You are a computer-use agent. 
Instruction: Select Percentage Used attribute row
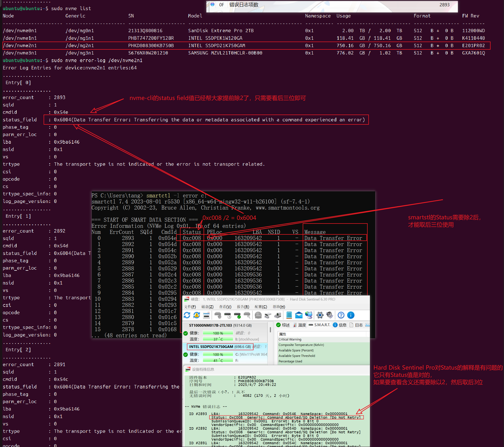(323, 361)
